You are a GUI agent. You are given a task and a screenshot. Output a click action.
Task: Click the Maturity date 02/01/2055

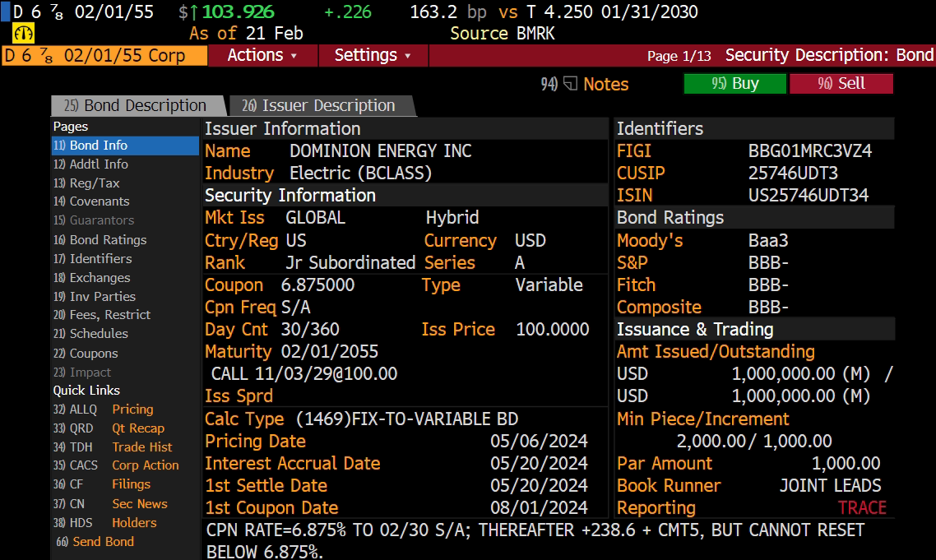(330, 352)
